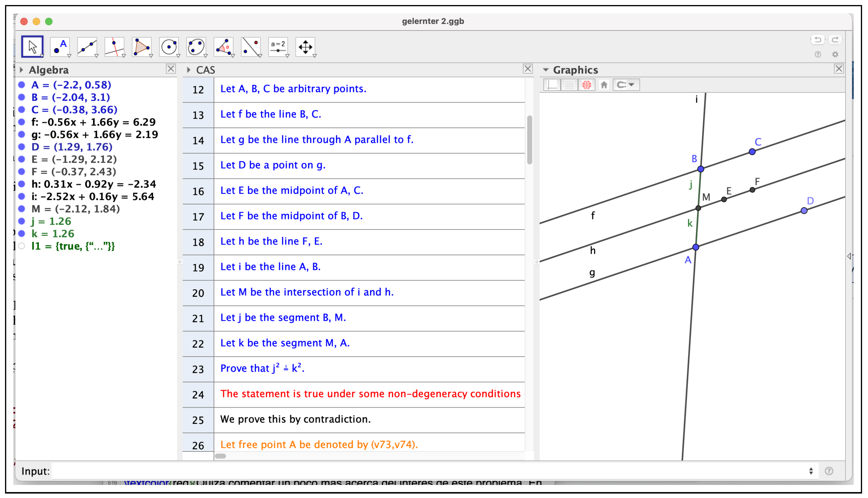
Task: Toggle visibility of segment j
Action: pyautogui.click(x=22, y=221)
